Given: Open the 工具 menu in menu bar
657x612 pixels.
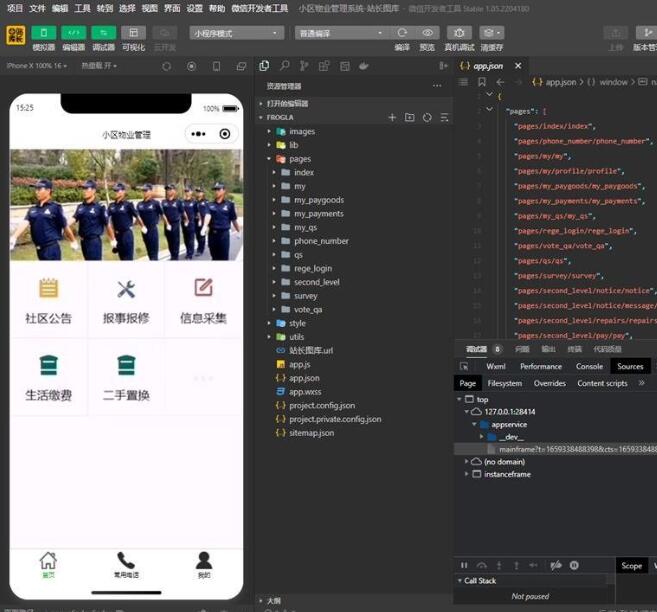Looking at the screenshot, I should (x=82, y=8).
